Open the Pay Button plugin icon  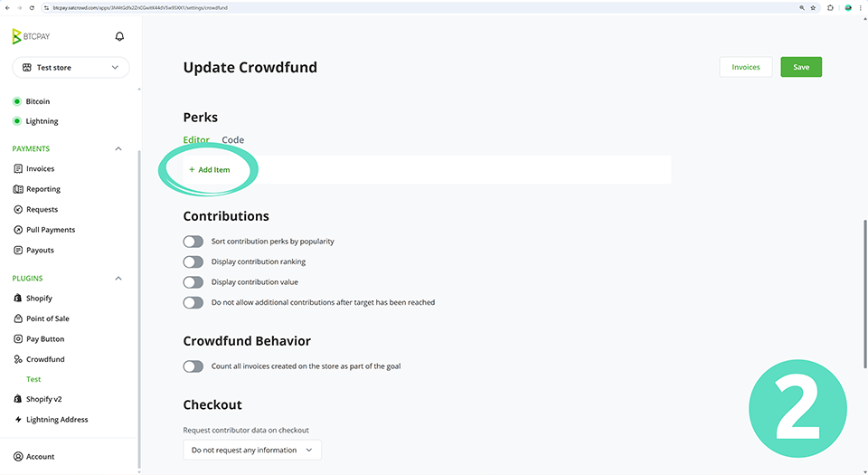pos(18,339)
